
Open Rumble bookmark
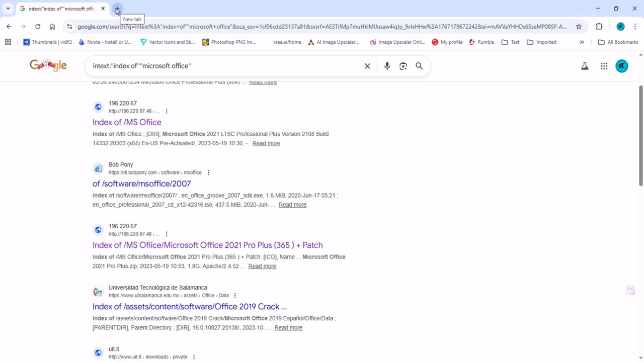(x=481, y=42)
